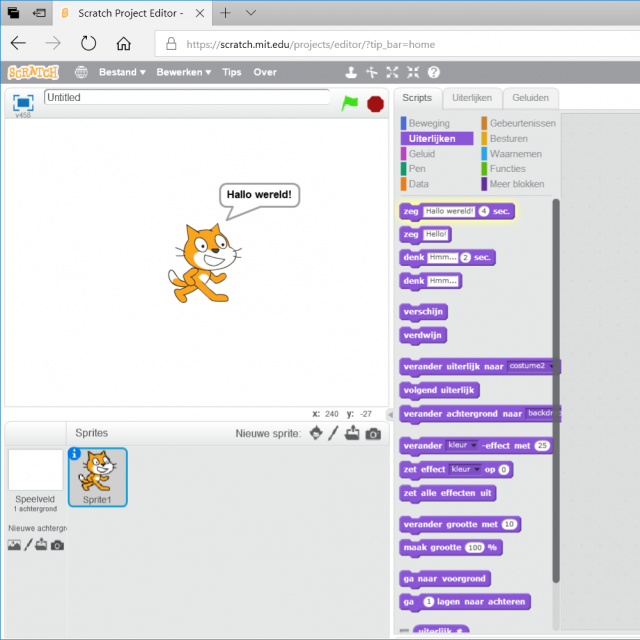
Task: Open the Tips menu item
Action: [231, 72]
